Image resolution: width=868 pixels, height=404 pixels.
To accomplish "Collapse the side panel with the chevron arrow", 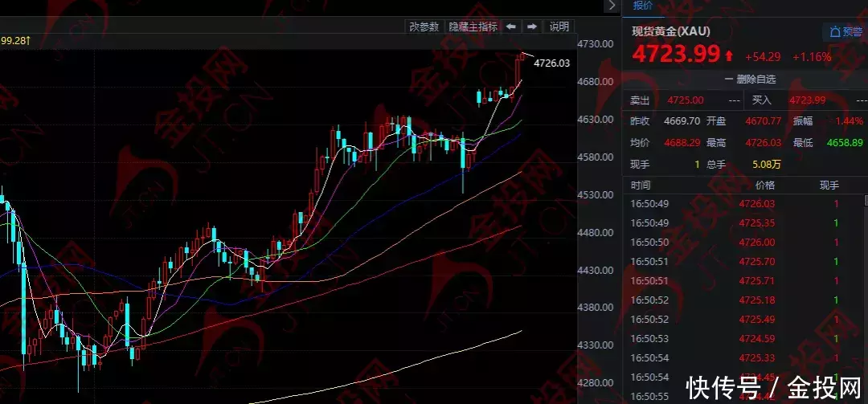I will (x=610, y=6).
